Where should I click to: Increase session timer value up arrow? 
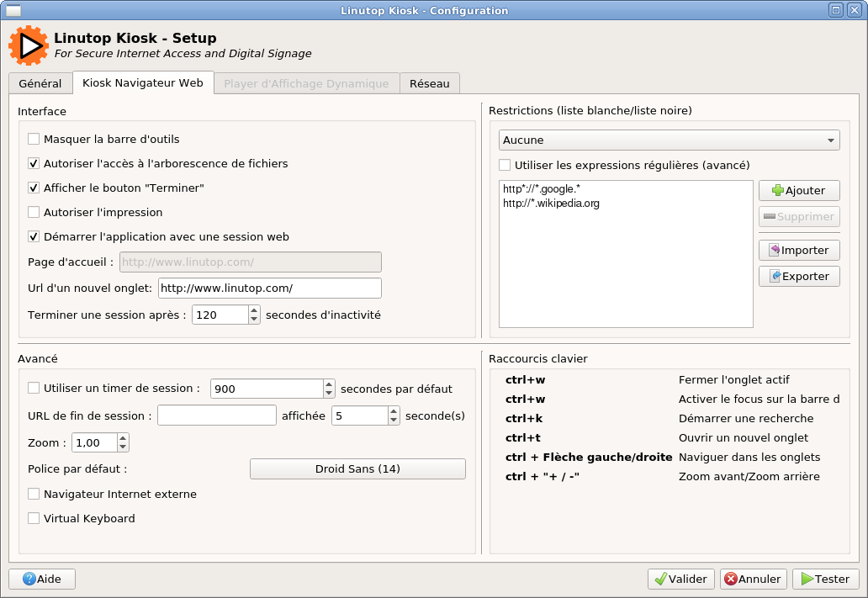(x=329, y=384)
